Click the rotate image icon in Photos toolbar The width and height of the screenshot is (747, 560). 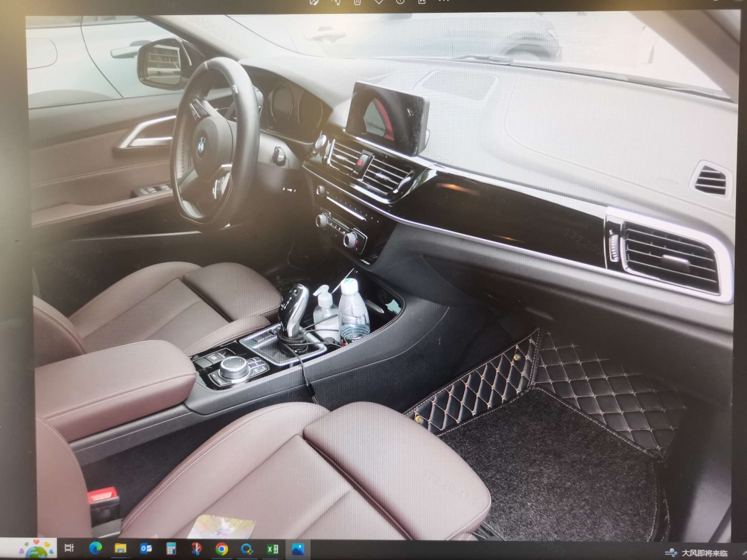(336, 2)
